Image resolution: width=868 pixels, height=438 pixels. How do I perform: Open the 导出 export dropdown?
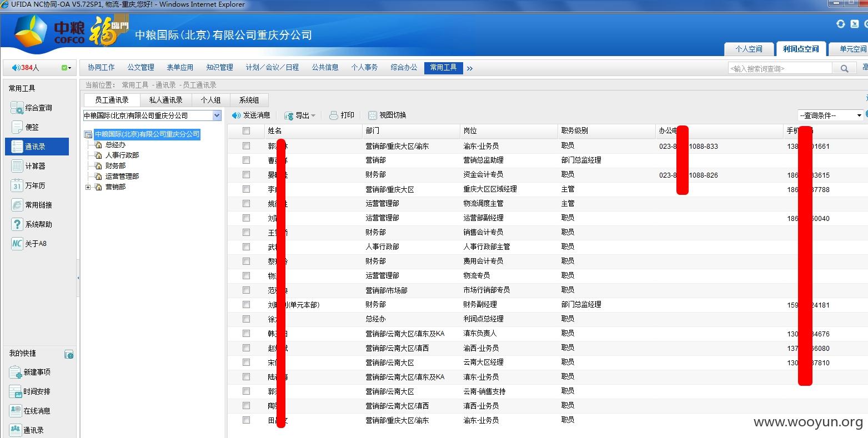pyautogui.click(x=300, y=115)
